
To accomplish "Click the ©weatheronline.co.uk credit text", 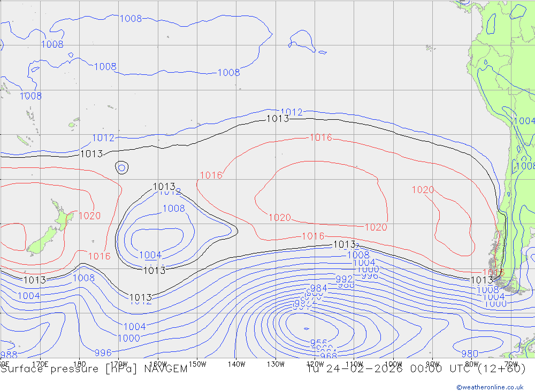I will (x=490, y=387).
